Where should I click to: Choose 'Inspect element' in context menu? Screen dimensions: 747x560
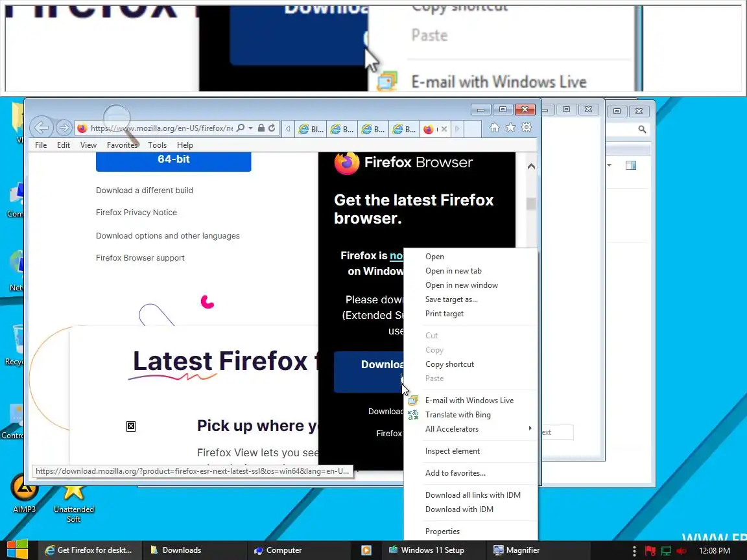pos(471,451)
